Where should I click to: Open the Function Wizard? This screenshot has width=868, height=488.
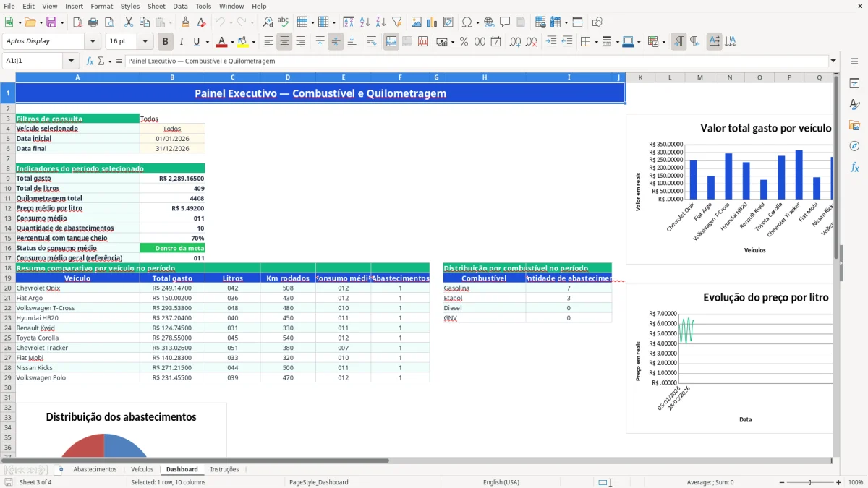90,61
